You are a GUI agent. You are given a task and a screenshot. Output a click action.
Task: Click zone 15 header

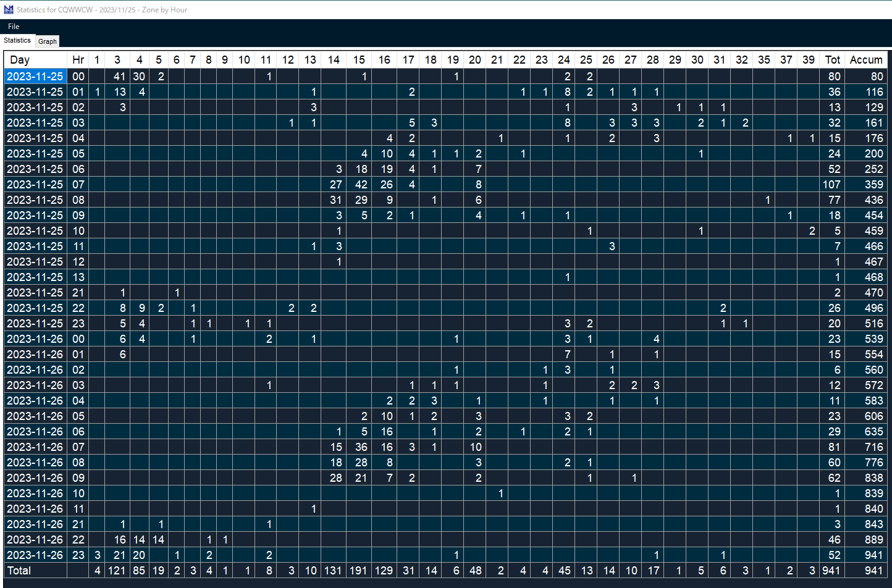359,60
